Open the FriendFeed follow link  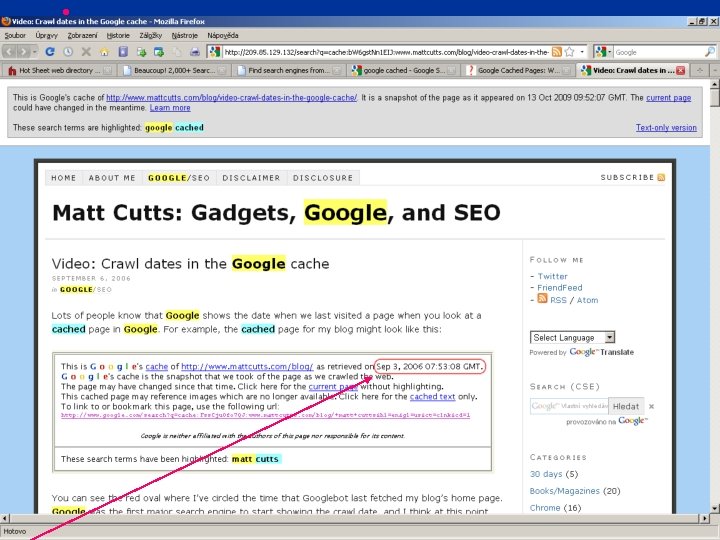[559, 287]
